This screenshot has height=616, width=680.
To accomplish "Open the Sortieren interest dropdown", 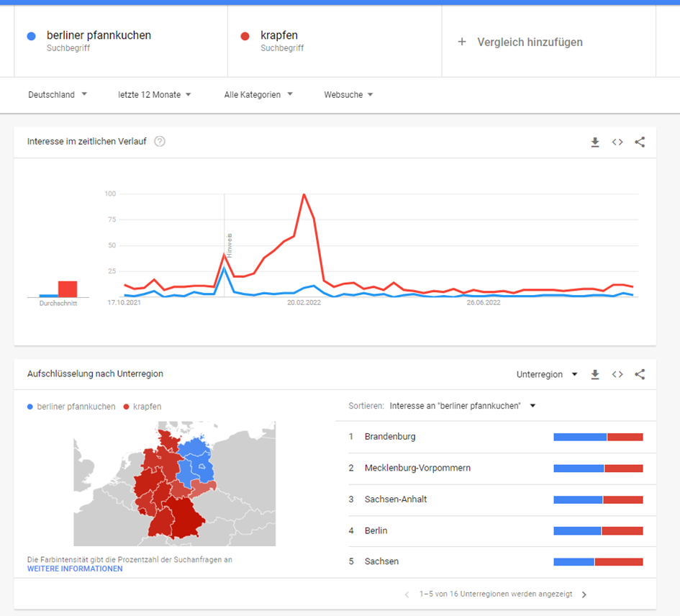I will pyautogui.click(x=463, y=406).
